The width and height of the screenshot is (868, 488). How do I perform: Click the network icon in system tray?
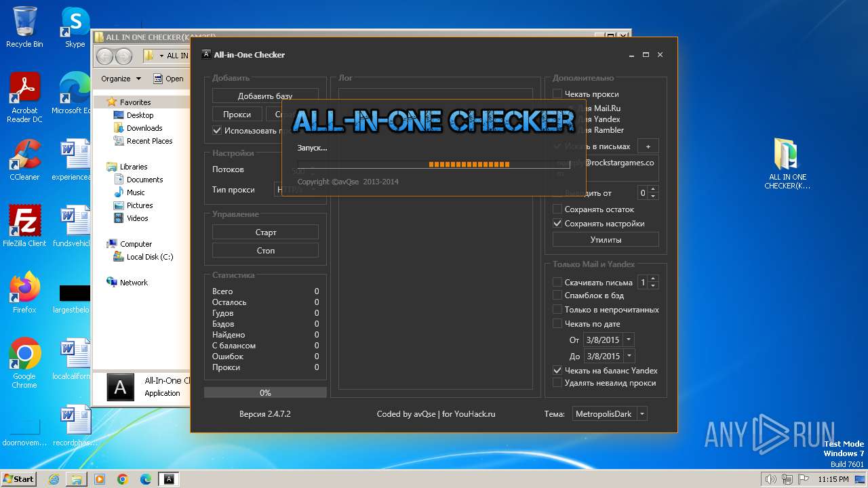(787, 479)
